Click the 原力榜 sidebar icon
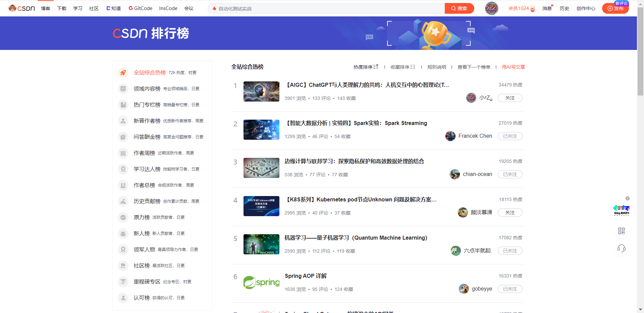Screen dimensions: 644x313 click(123, 217)
